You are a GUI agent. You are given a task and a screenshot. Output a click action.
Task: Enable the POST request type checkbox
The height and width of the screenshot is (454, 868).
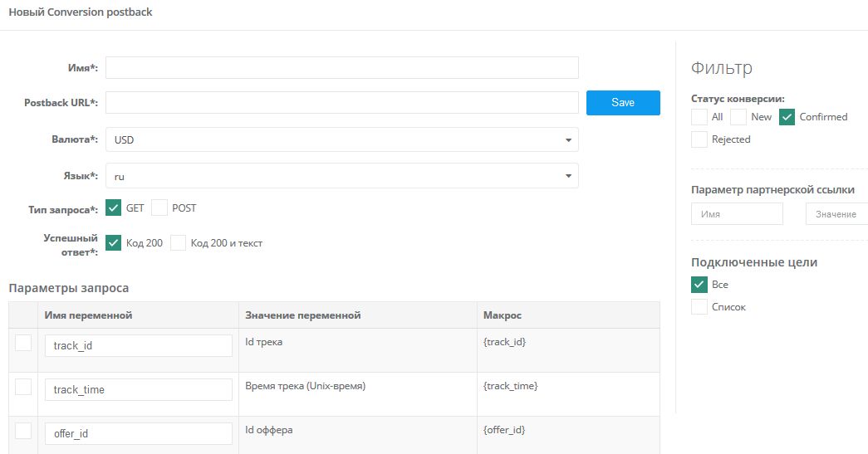coord(159,207)
